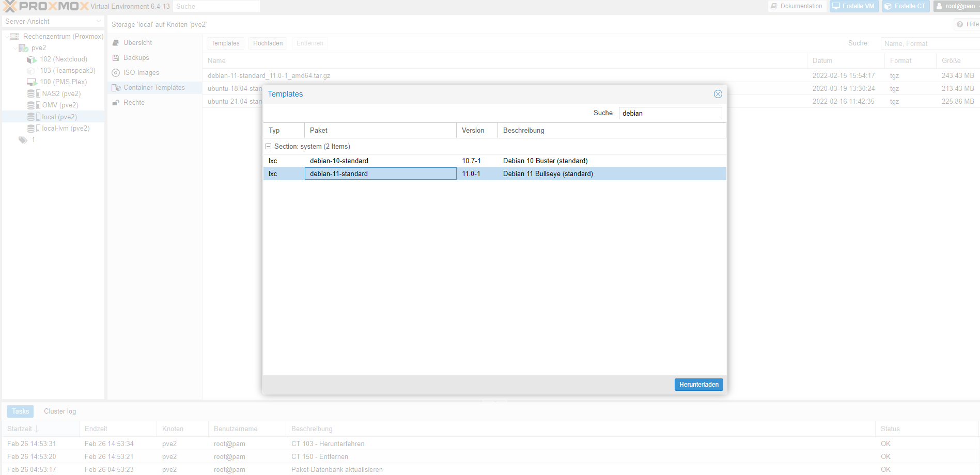Click the Backups floppy icon
The image size is (980, 475).
(116, 58)
